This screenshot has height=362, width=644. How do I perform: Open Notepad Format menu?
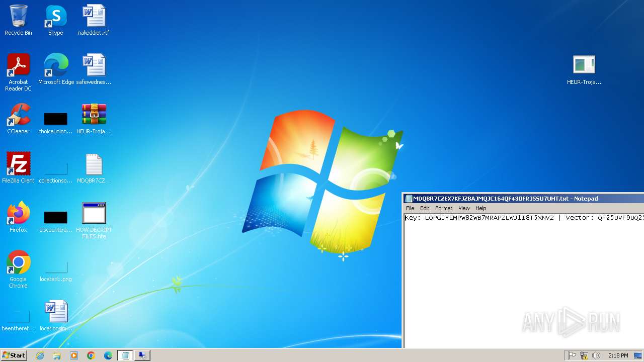click(x=444, y=208)
